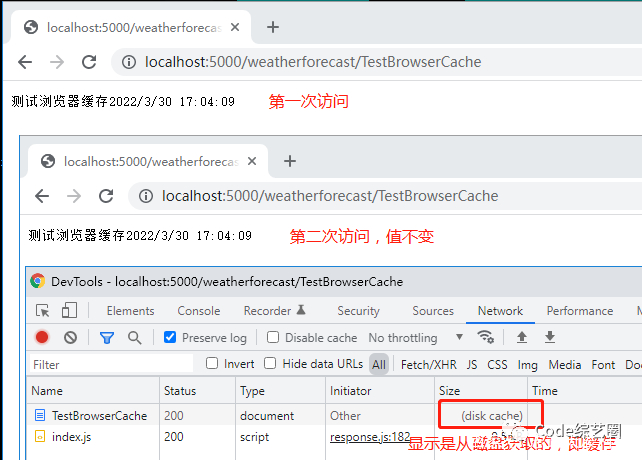Open network search magnifier
This screenshot has width=642, height=460.
(134, 338)
